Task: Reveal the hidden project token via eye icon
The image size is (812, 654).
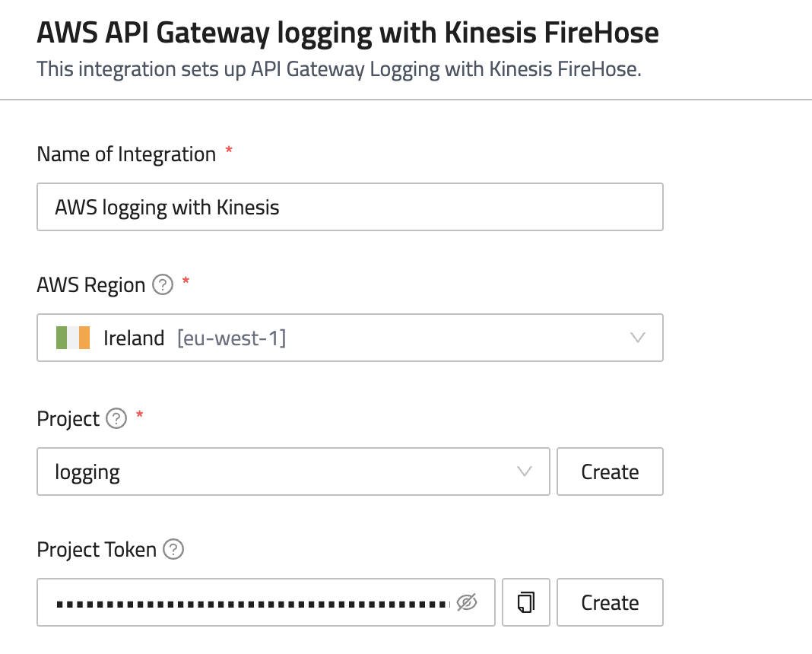Action: point(467,603)
